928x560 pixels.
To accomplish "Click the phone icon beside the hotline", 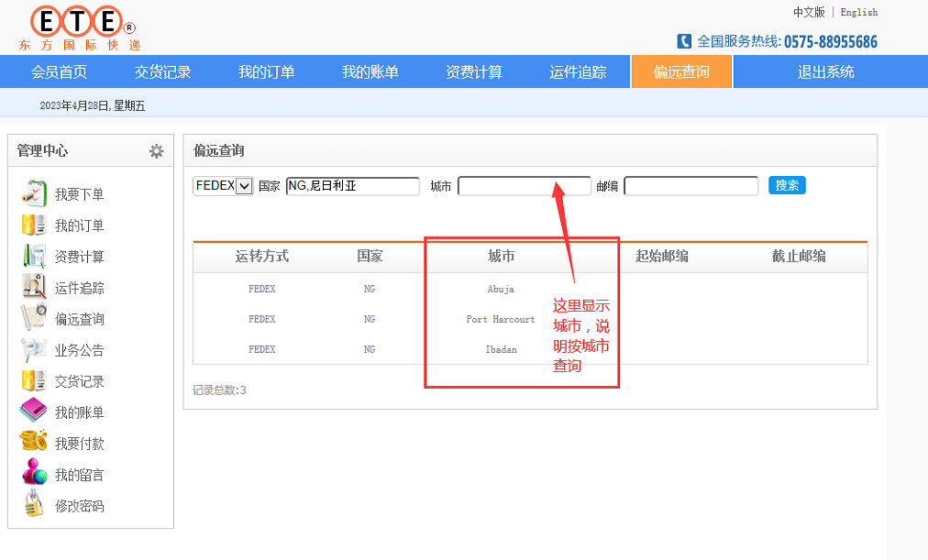I will (x=684, y=41).
